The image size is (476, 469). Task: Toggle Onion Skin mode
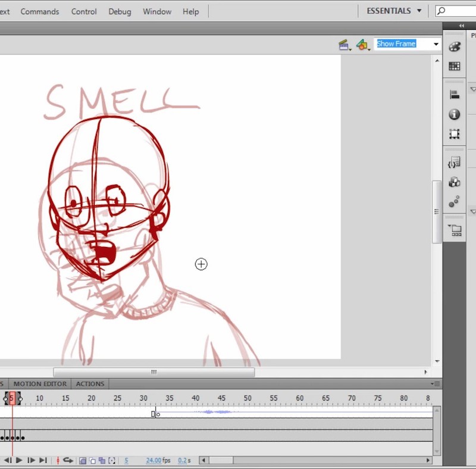pyautogui.click(x=83, y=460)
